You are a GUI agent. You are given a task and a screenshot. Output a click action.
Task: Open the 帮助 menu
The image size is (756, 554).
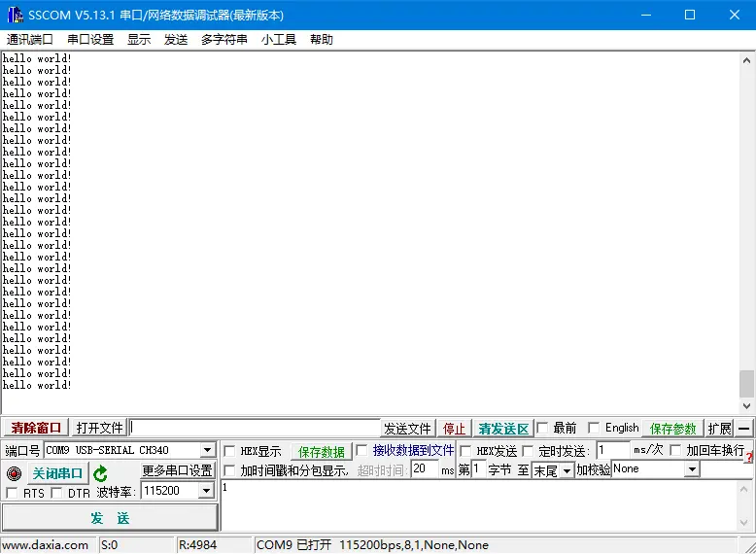[x=321, y=40]
